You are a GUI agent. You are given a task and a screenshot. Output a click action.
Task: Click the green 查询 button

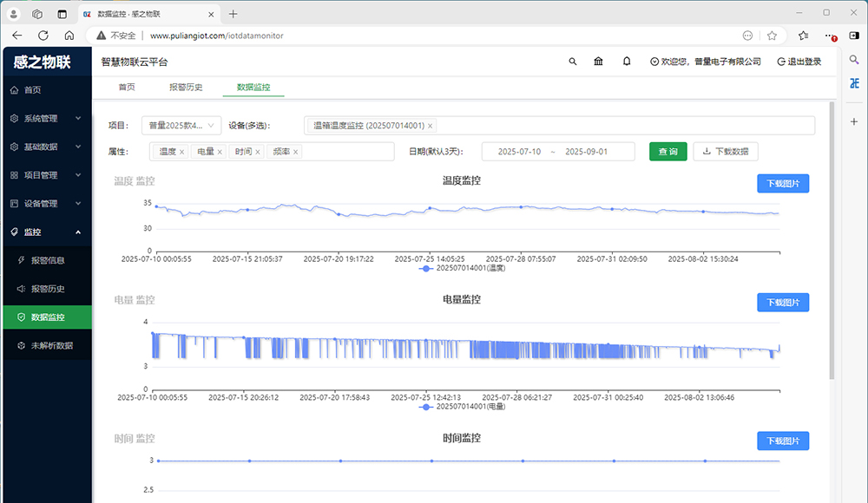[x=667, y=152]
